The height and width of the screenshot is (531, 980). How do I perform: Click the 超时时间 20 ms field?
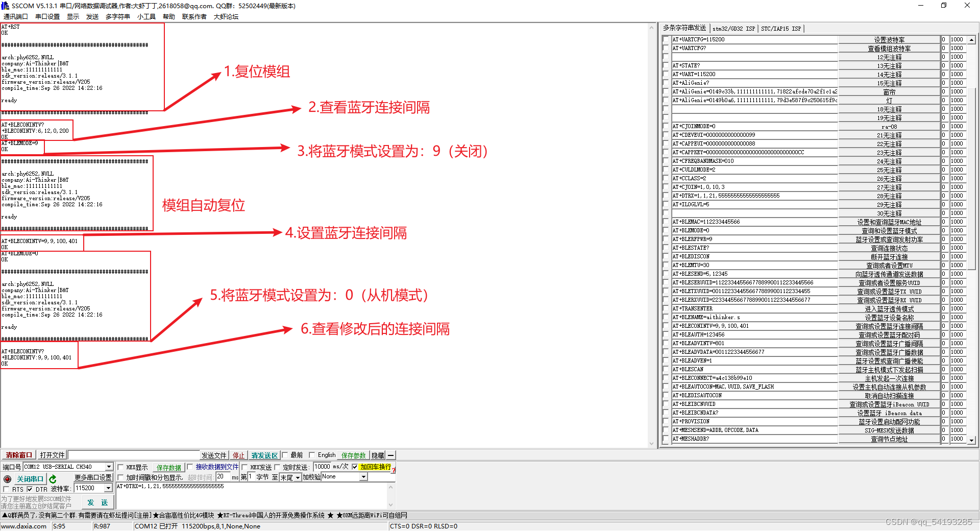pyautogui.click(x=223, y=477)
